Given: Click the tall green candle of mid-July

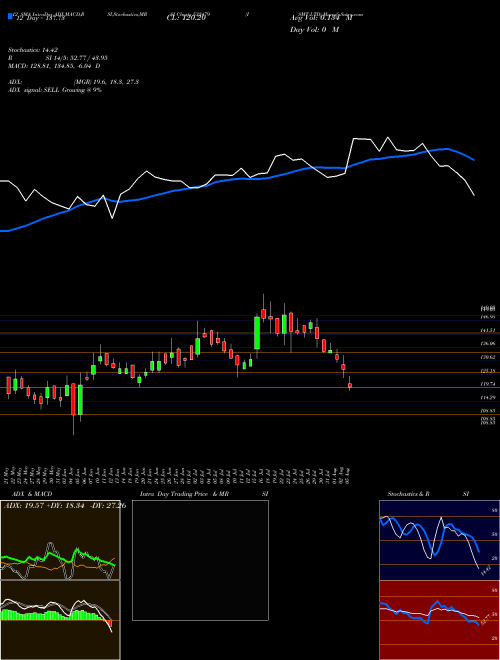Looking at the screenshot, I should [257, 333].
